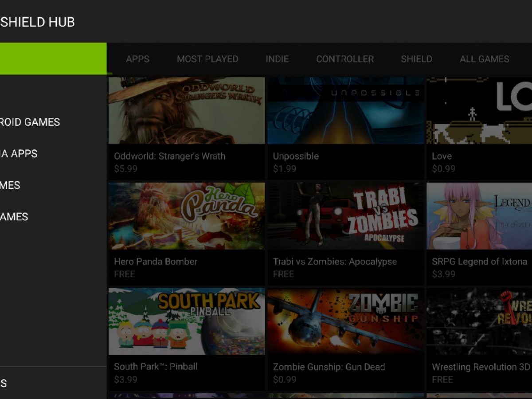The width and height of the screenshot is (532, 399).
Task: Click the Hero Panda Bomber title text
Action: click(x=156, y=262)
